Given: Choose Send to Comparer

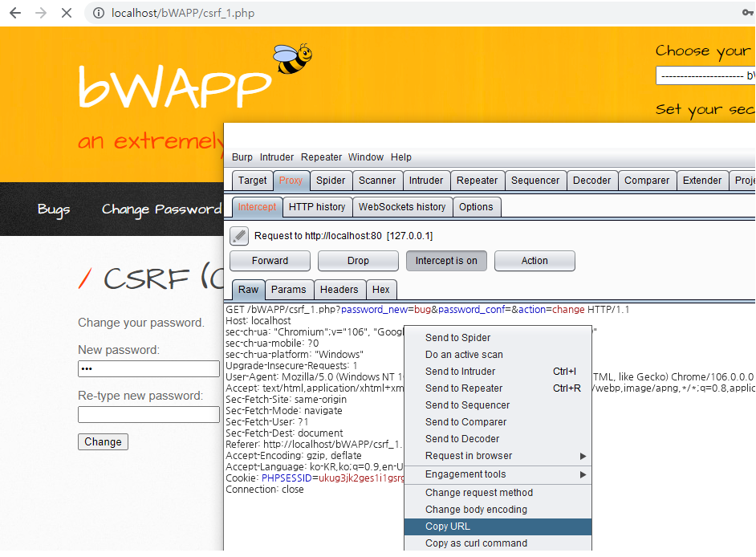Looking at the screenshot, I should (x=498, y=422).
